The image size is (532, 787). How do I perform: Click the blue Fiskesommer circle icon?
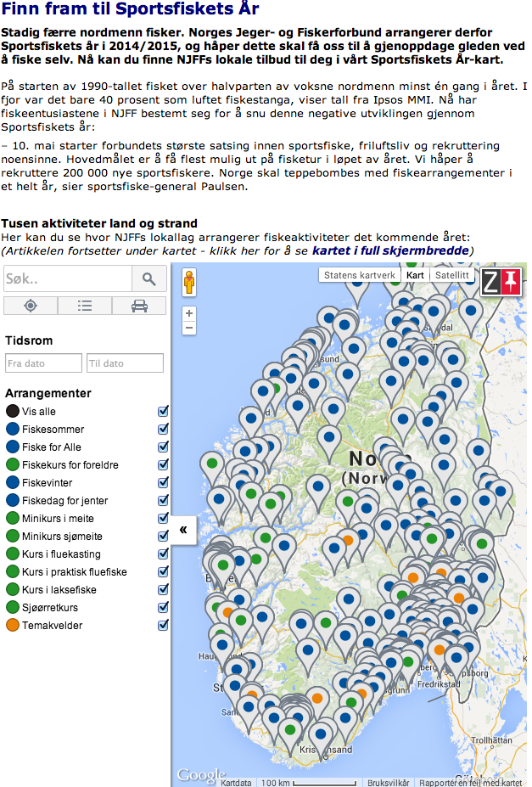pos(13,429)
